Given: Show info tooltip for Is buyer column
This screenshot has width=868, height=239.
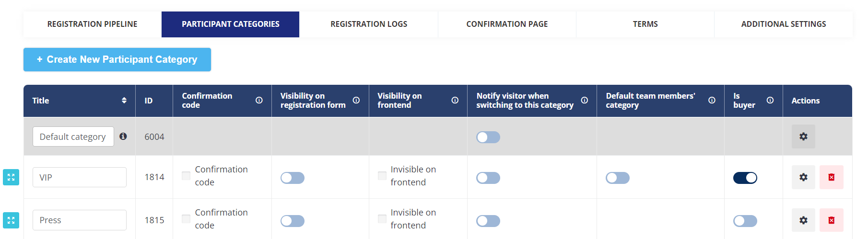Looking at the screenshot, I should 770,100.
